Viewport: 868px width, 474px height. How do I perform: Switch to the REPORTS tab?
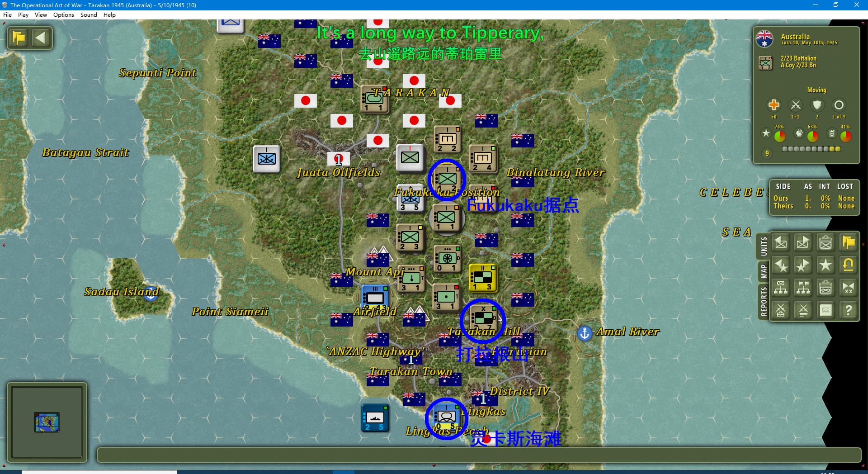(764, 301)
